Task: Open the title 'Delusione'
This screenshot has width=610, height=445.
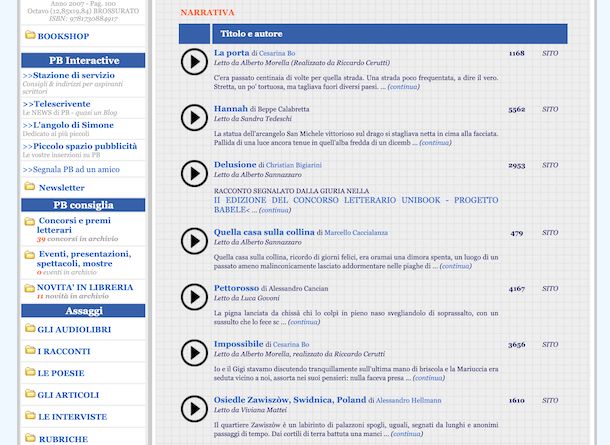Action: 235,165
